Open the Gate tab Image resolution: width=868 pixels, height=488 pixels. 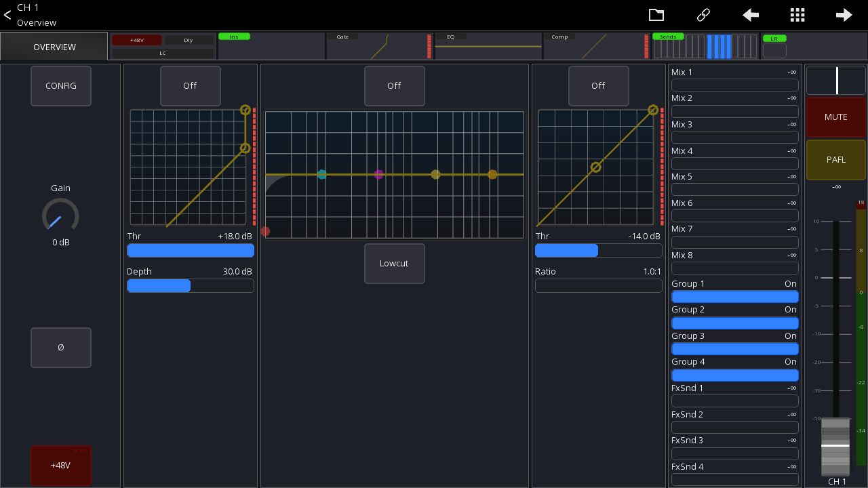pos(380,46)
